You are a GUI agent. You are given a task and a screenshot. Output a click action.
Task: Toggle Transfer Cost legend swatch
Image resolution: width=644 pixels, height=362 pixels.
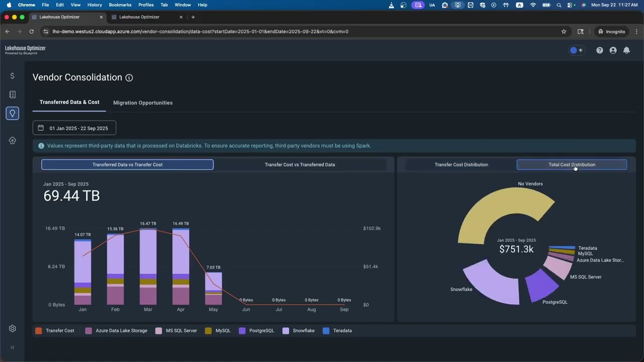pos(39,331)
